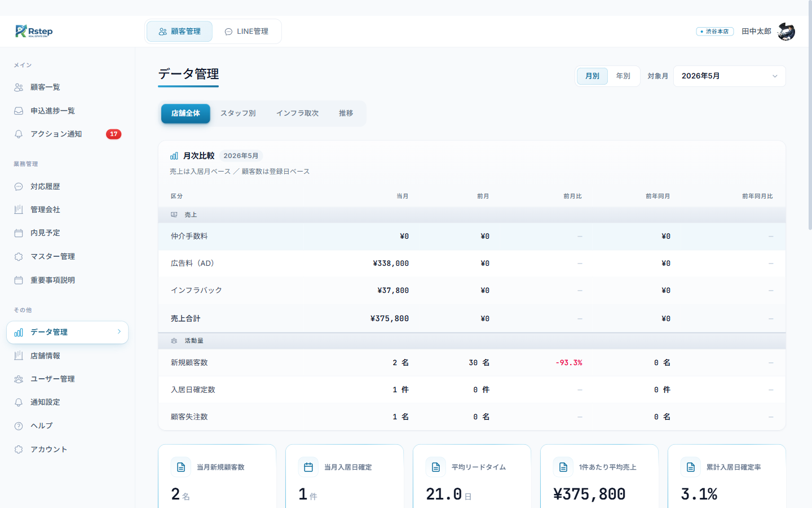Switch to the 顧客管理 top tab
812x508 pixels.
[179, 32]
